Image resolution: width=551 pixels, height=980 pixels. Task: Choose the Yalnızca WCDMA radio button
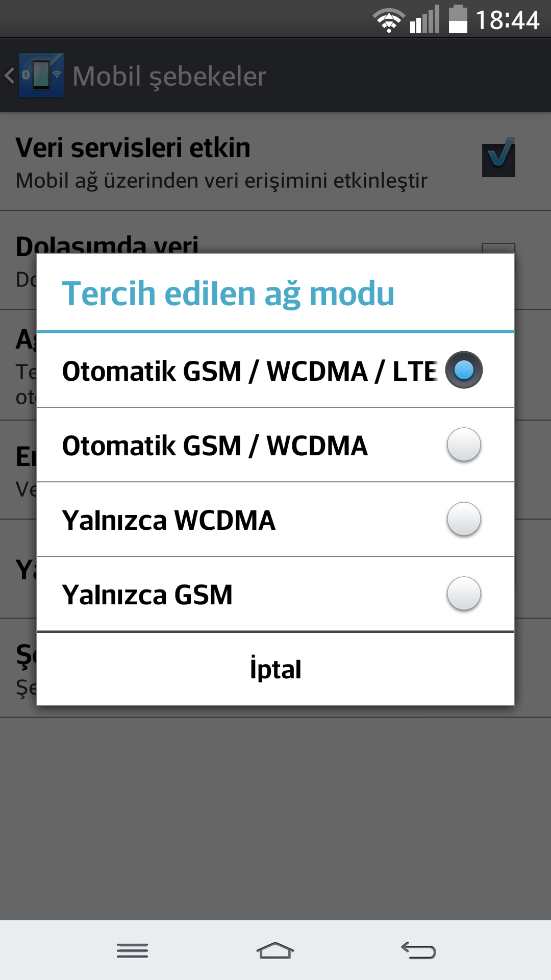coord(464,519)
